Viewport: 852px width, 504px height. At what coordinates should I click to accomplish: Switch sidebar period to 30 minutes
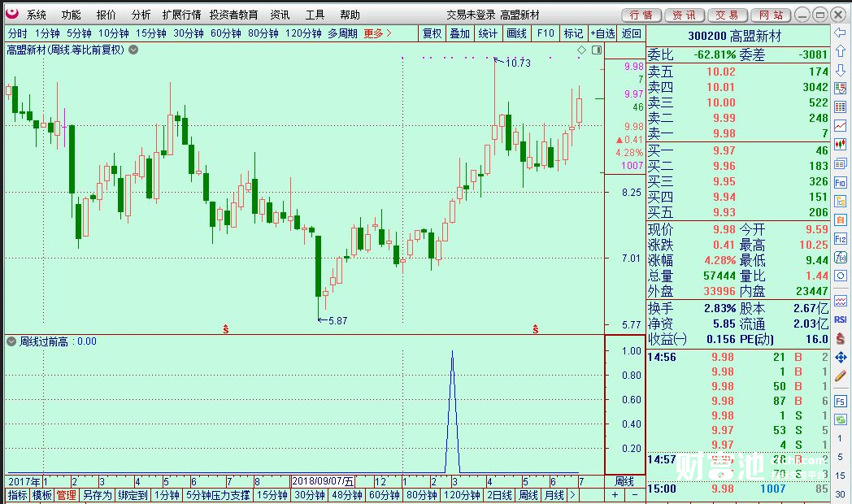[x=840, y=493]
